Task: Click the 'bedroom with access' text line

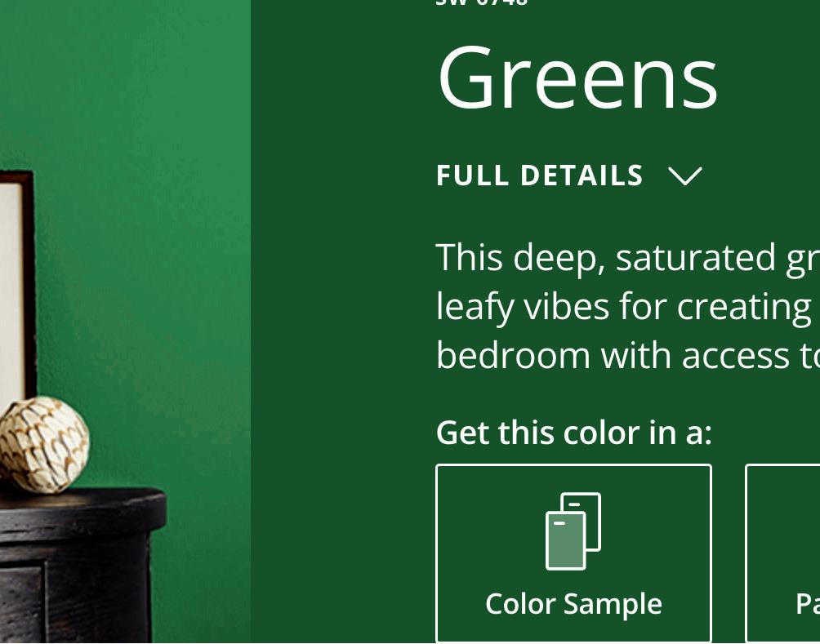Action: pyautogui.click(x=627, y=355)
